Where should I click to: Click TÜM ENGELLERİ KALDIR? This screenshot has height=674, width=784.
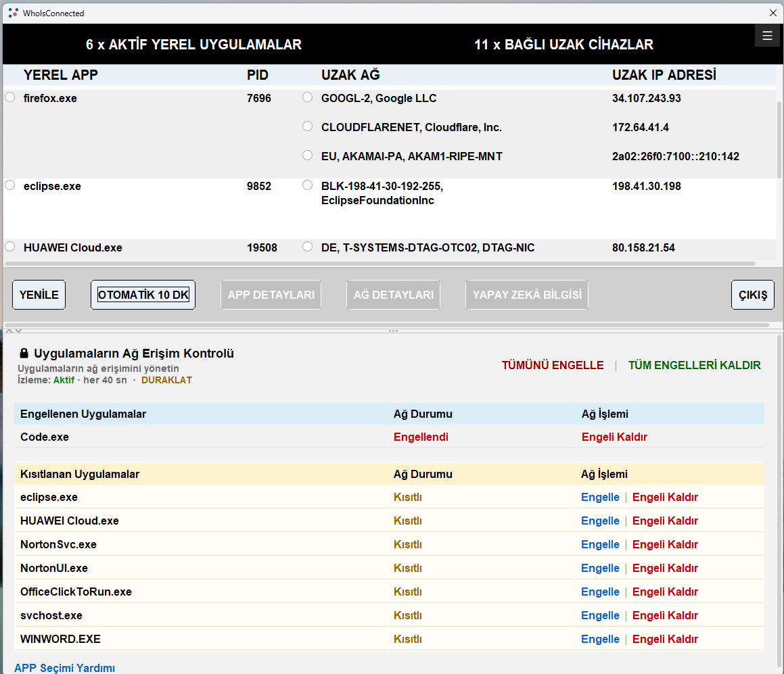695,365
